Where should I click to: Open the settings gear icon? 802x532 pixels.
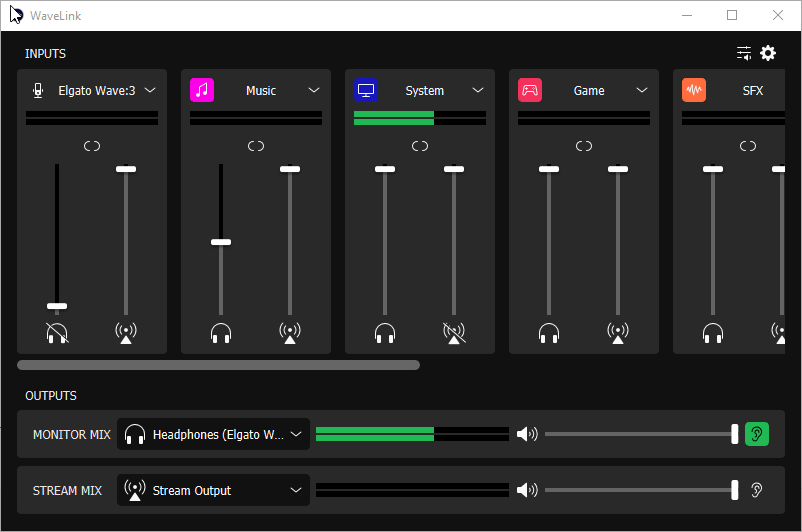coord(768,53)
